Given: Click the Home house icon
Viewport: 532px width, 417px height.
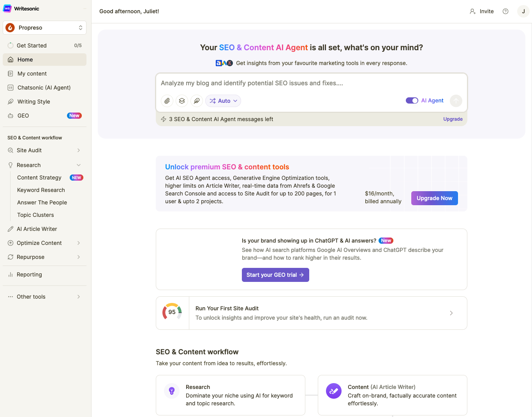Looking at the screenshot, I should pos(11,60).
